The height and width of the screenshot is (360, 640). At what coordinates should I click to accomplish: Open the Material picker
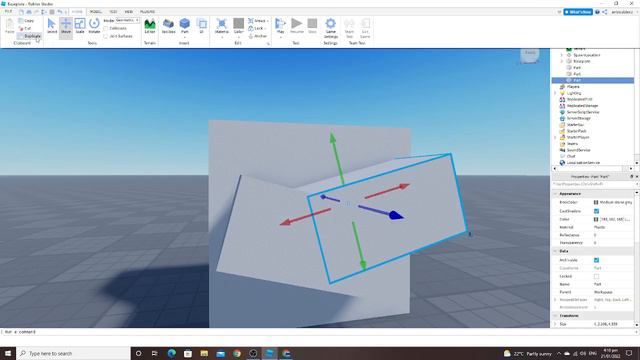(x=222, y=27)
